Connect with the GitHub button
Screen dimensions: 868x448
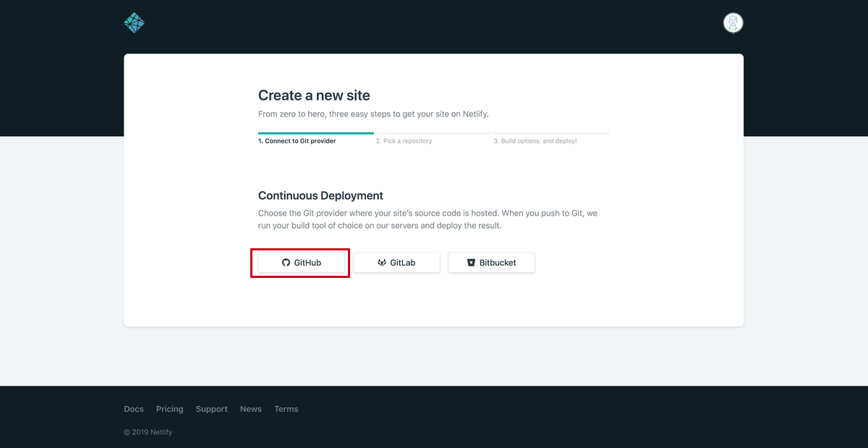click(x=301, y=263)
